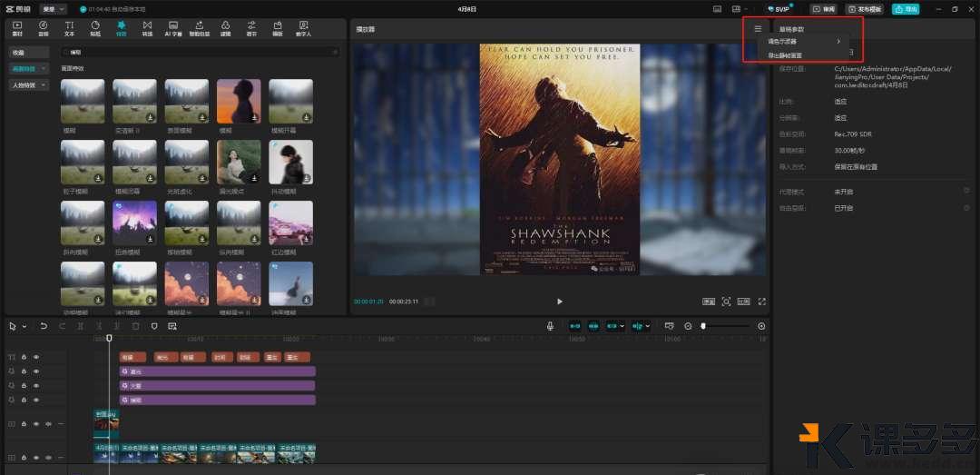Enter fullscreen with the player expand icon
980x475 pixels.
click(x=762, y=302)
